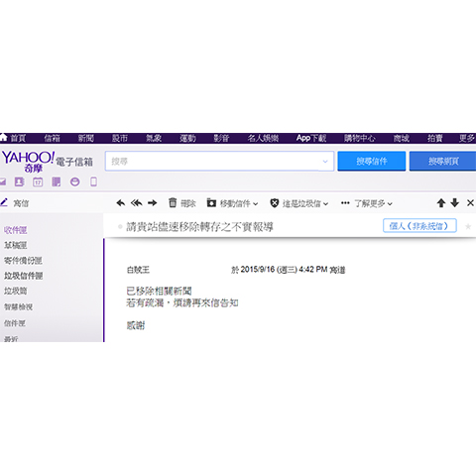This screenshot has width=476, height=476.
Task: Toggle the star on this email
Action: tap(468, 226)
